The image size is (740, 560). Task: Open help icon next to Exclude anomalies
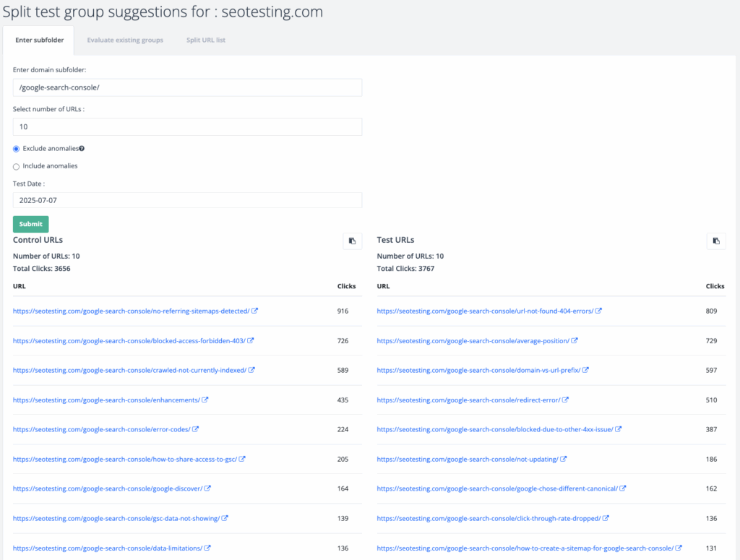pos(82,149)
